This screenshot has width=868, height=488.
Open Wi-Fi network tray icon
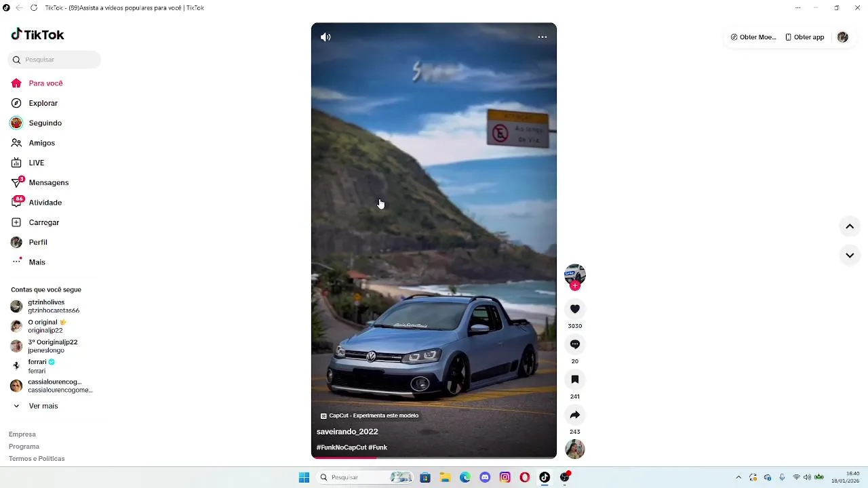pos(797,478)
